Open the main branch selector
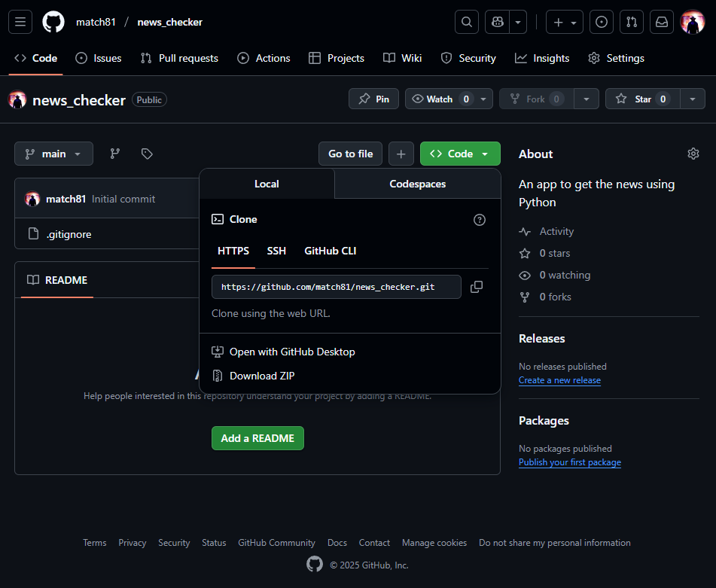This screenshot has width=716, height=588. 53,154
